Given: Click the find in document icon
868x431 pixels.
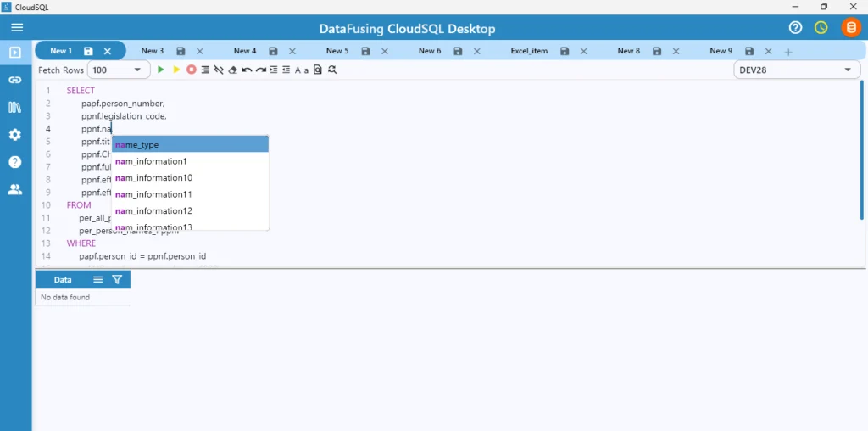Looking at the screenshot, I should click(318, 70).
